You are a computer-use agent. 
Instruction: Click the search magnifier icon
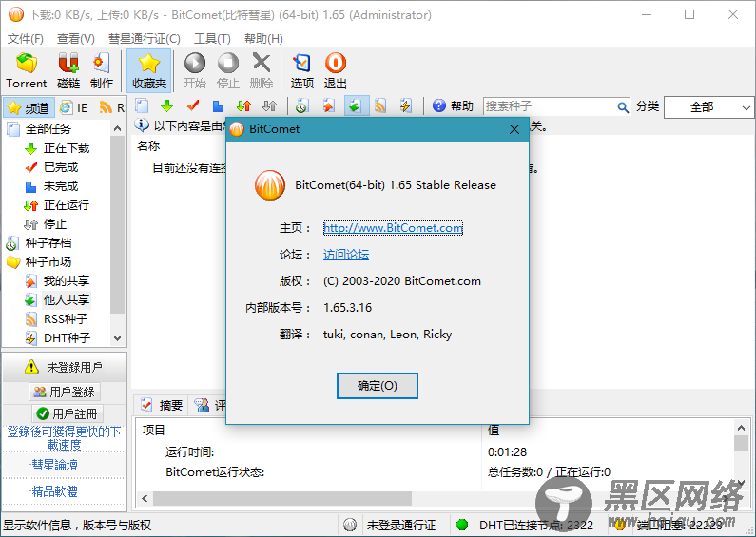(x=623, y=107)
